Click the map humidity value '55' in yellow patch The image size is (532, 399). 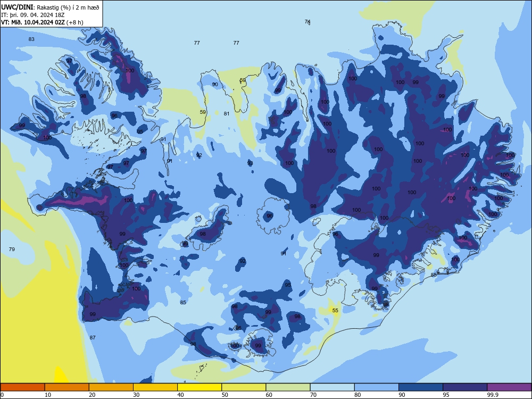pyautogui.click(x=335, y=311)
